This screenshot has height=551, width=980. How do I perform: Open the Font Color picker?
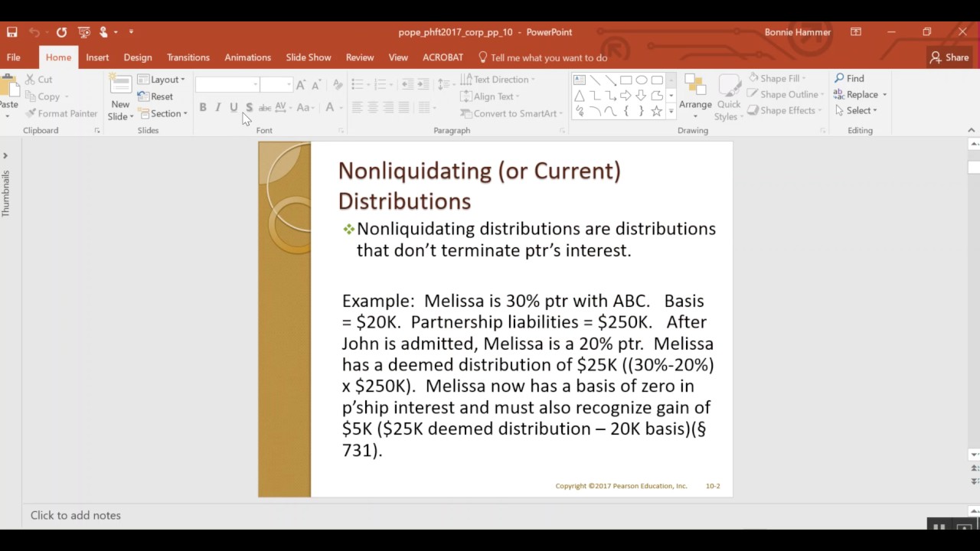point(330,108)
